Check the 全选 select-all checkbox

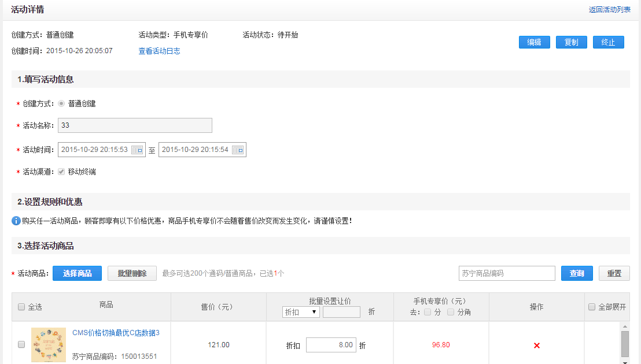pyautogui.click(x=21, y=307)
